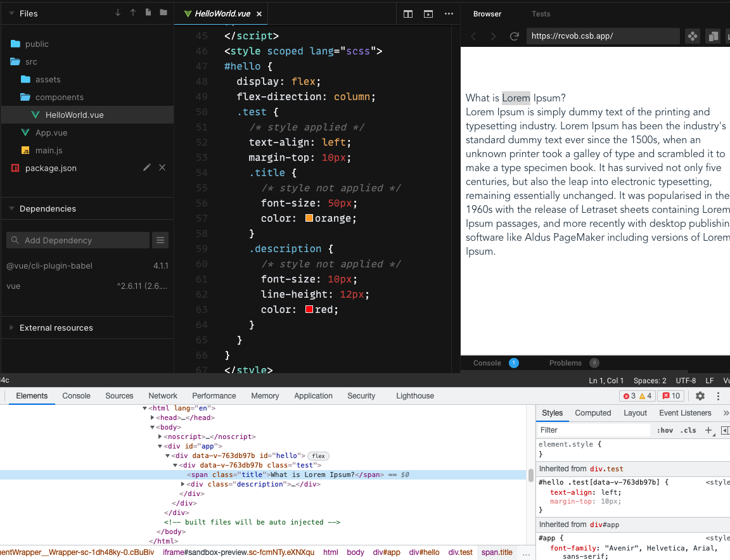Toggle .cls element classes panel

click(688, 431)
